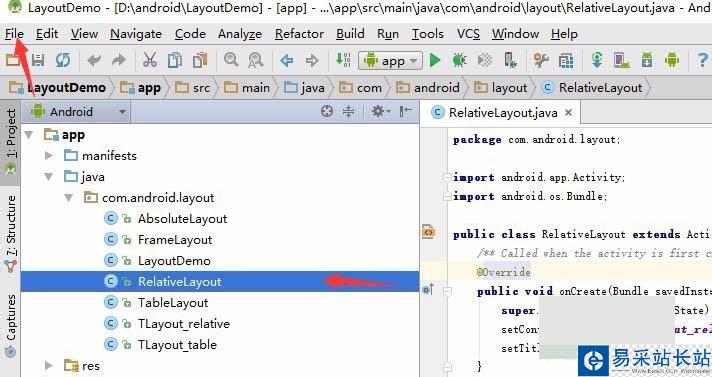The image size is (712, 377).
Task: Click the Find magnifier icon
Action: (x=231, y=60)
